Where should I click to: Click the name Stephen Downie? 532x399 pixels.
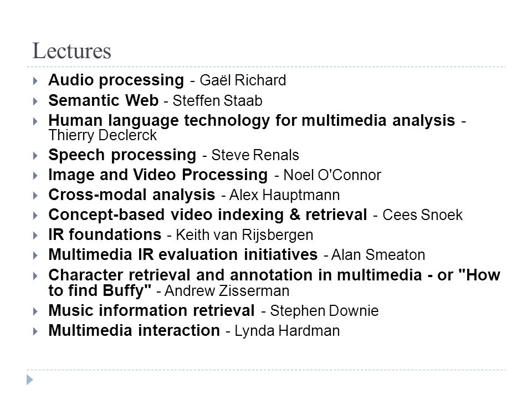coord(324,311)
